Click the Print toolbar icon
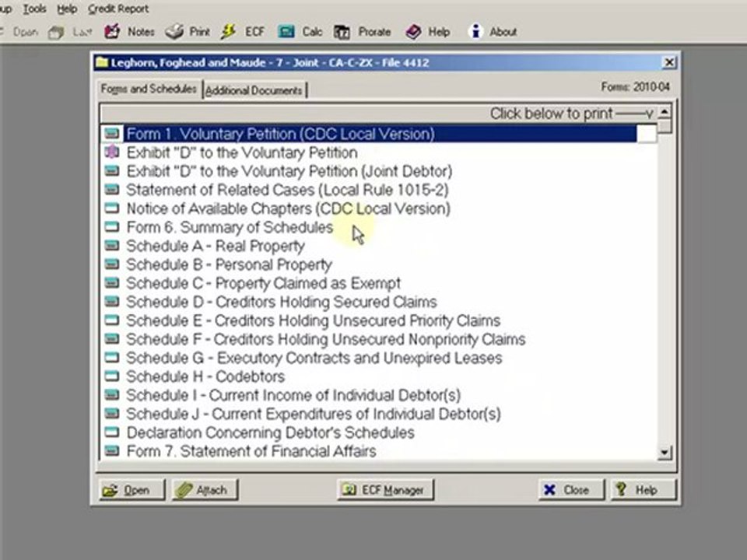This screenshot has width=747, height=560. tap(174, 31)
